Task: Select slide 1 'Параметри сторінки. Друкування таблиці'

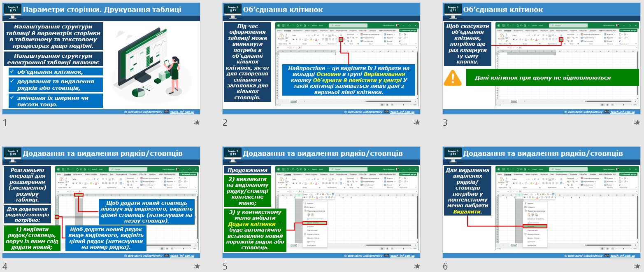Action: pos(101,59)
